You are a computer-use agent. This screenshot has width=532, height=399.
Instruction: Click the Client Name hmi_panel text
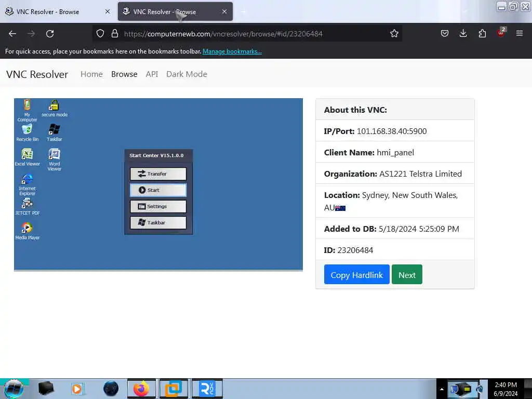click(395, 153)
